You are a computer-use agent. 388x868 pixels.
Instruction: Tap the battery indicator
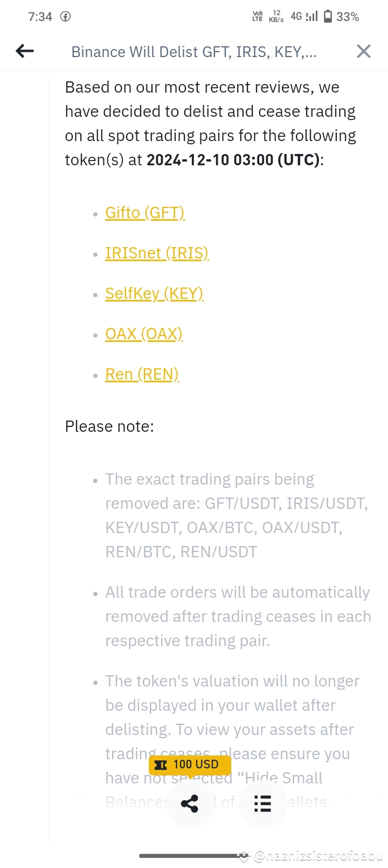pyautogui.click(x=328, y=16)
